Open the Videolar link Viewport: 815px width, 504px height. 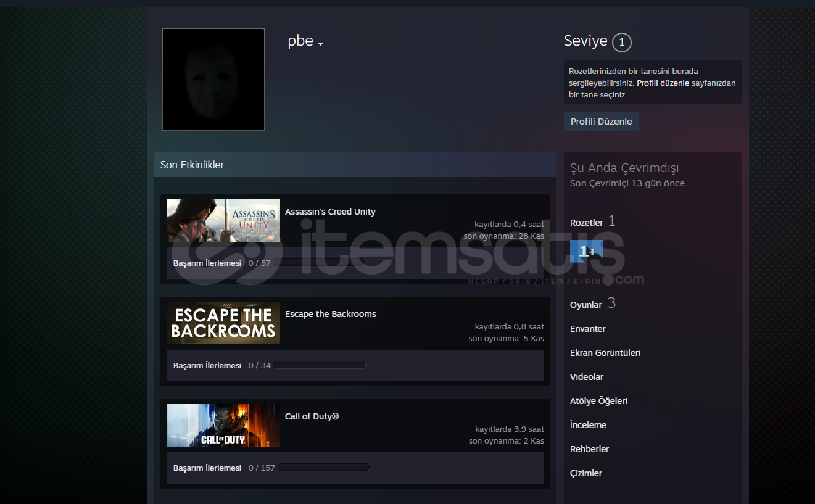pyautogui.click(x=587, y=377)
